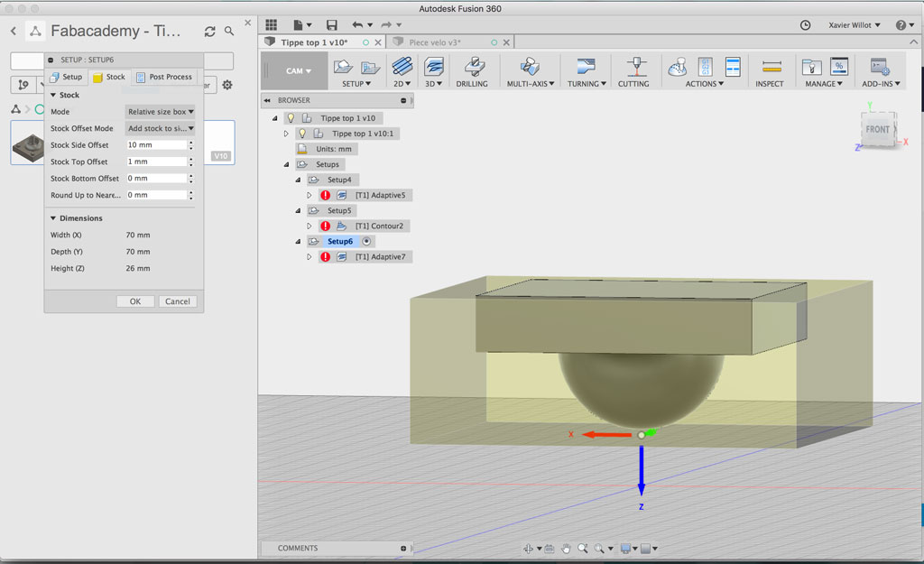Click the Round Up to Nearest field
This screenshot has width=924, height=564.
pos(157,195)
